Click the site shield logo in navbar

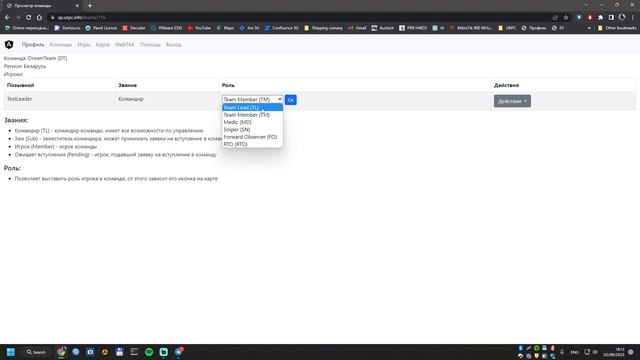pos(9,44)
